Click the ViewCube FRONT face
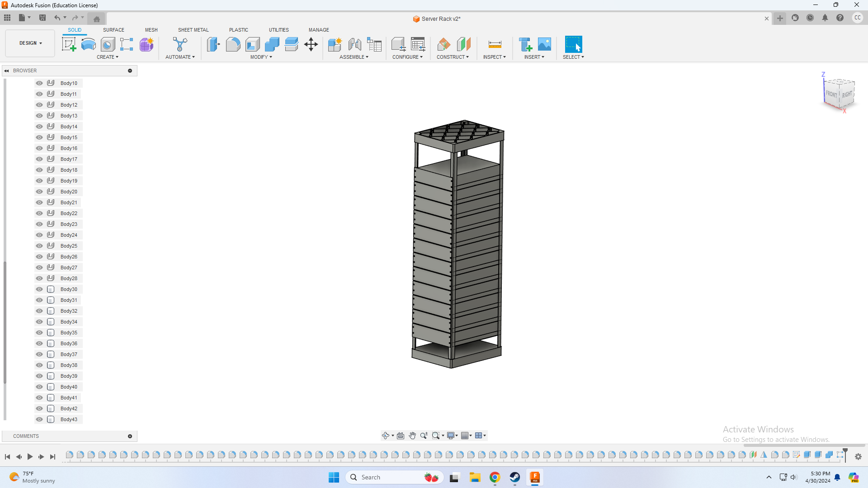 831,94
